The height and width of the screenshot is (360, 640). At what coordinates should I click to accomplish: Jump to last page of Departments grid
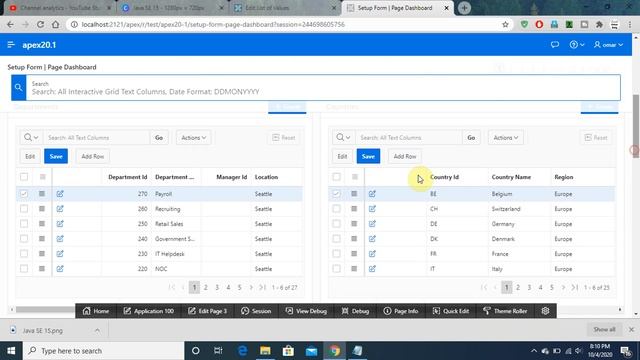(262, 287)
